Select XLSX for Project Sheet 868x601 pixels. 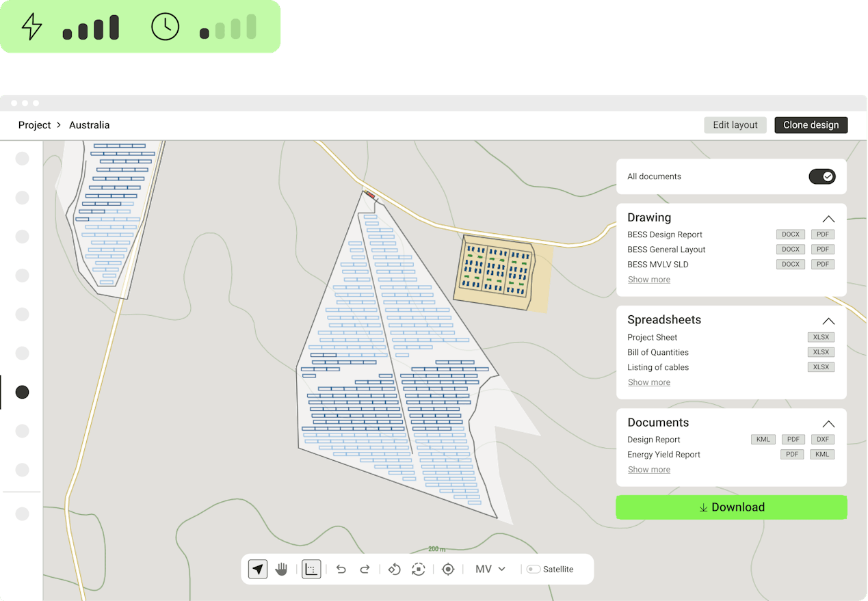[821, 337]
